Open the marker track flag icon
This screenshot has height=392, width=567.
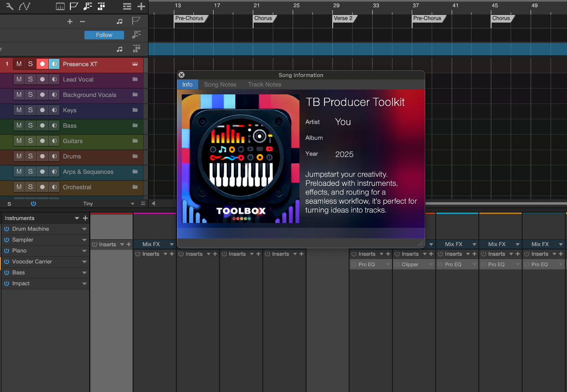(74, 6)
